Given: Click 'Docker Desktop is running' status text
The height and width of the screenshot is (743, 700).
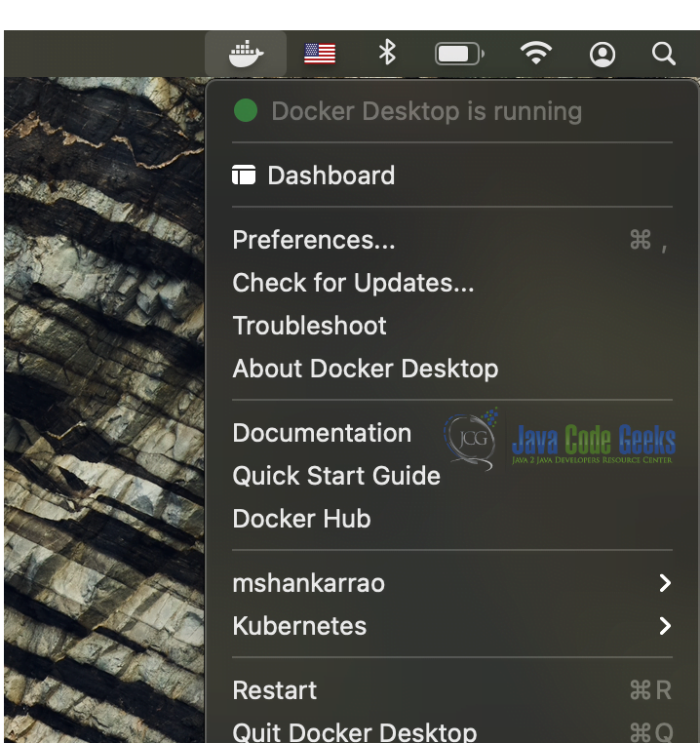Looking at the screenshot, I should [427, 112].
